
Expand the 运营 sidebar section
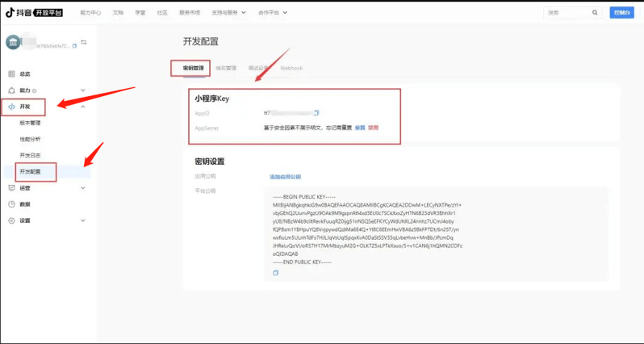(x=82, y=188)
